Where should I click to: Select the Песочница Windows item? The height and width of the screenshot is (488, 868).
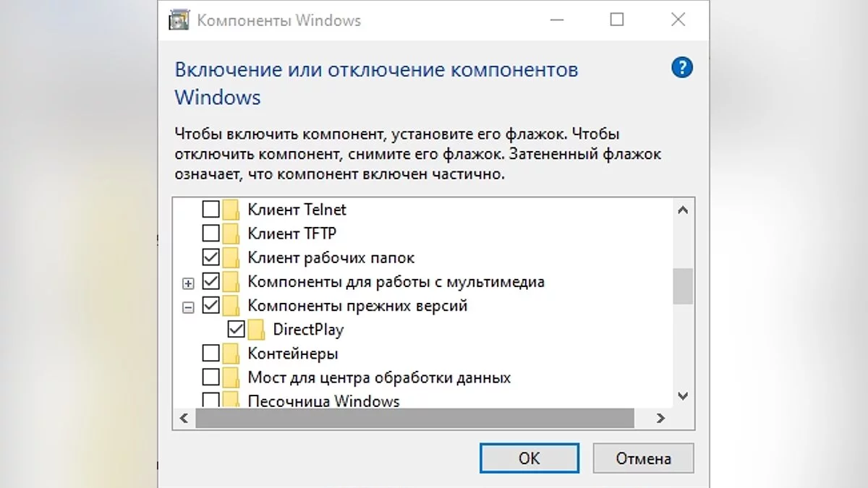[323, 401]
